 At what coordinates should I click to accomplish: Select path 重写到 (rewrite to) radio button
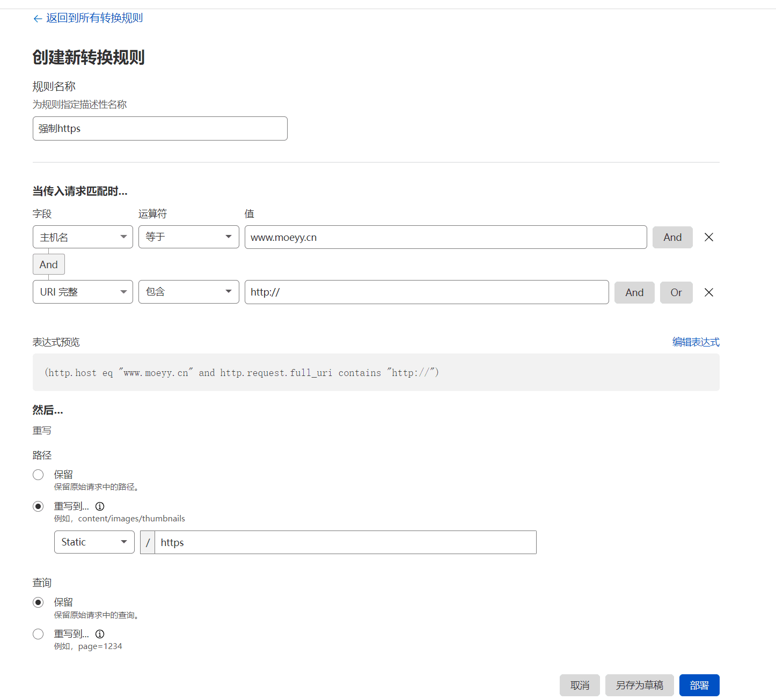point(38,506)
